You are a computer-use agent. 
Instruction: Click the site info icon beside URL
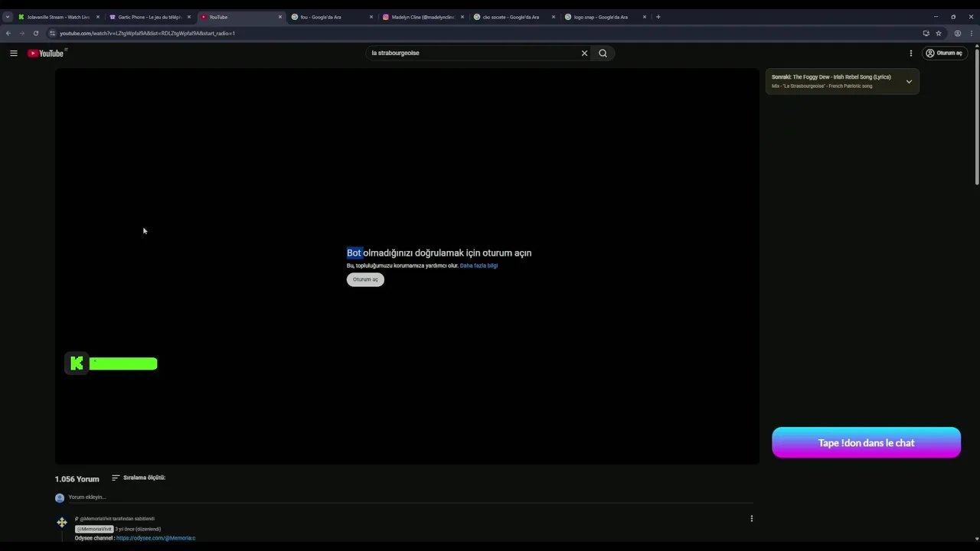click(x=52, y=33)
